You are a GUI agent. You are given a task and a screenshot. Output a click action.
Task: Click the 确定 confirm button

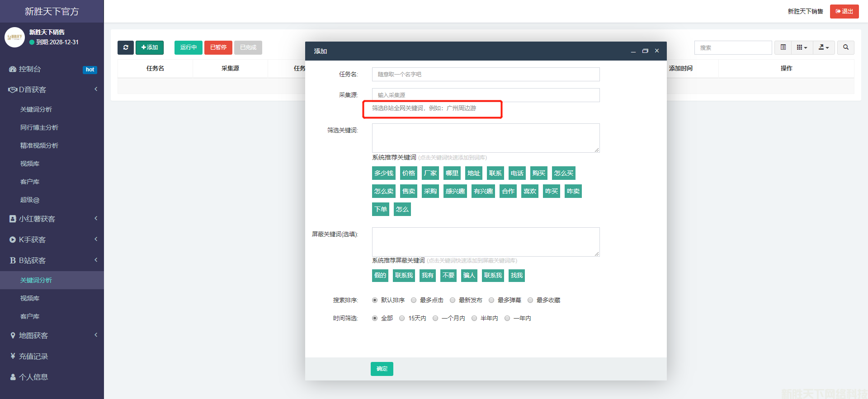(382, 369)
